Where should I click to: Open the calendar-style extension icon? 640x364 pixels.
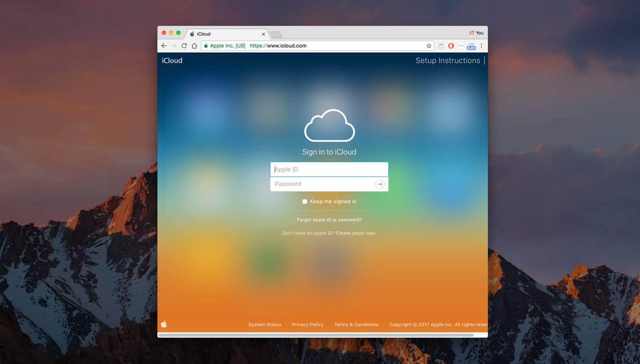click(441, 46)
